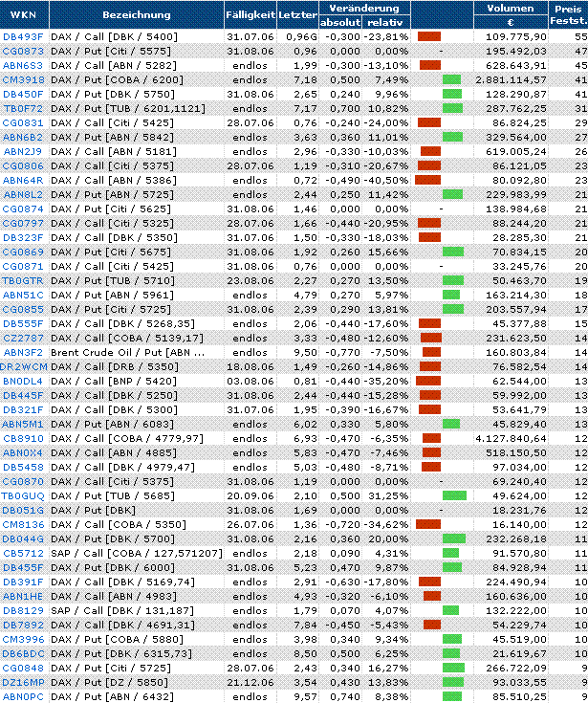This screenshot has width=588, height=703.
Task: Click the red change bar for BN0DL4
Action: coord(428,381)
